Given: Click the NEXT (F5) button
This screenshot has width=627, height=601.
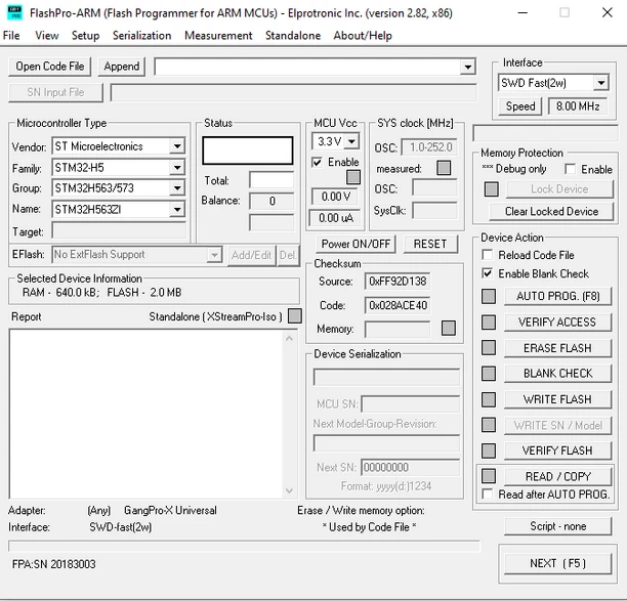Looking at the screenshot, I should 558,563.
